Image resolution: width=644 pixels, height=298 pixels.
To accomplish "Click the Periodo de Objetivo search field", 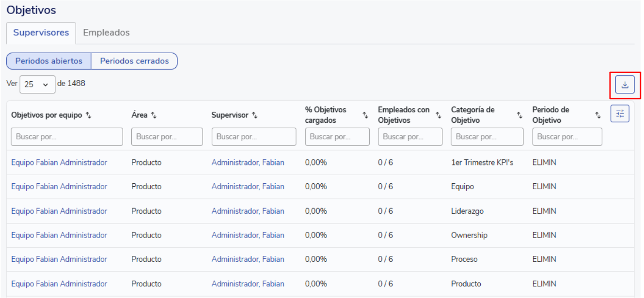I will [567, 137].
